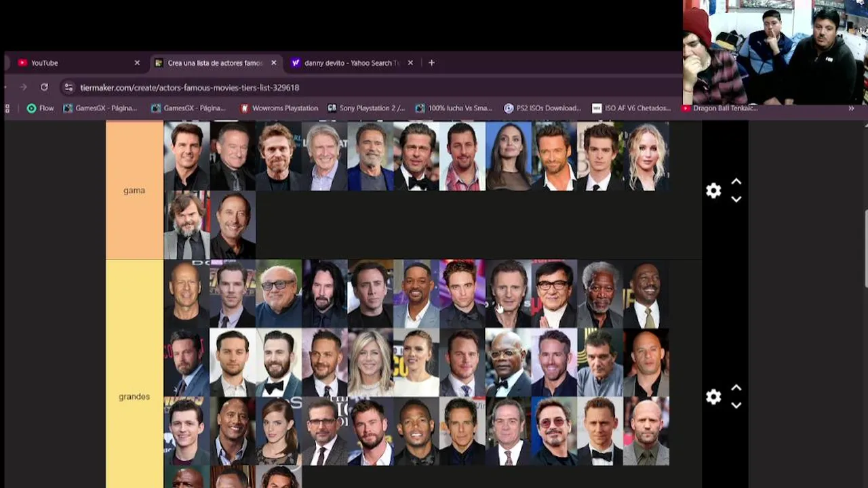The image size is (868, 488).
Task: Close the 'Crea una lista de actores' tab
Action: pos(274,62)
